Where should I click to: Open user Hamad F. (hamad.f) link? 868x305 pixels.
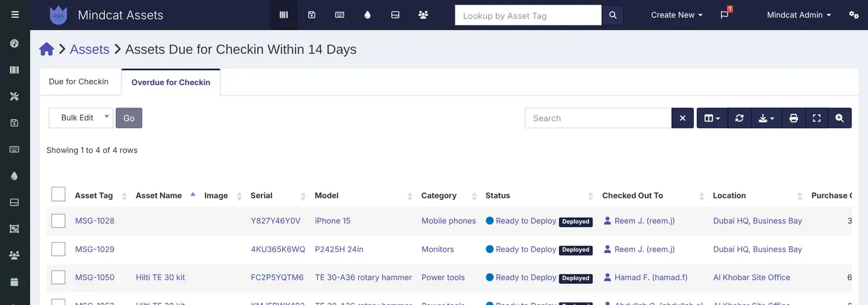(x=650, y=277)
